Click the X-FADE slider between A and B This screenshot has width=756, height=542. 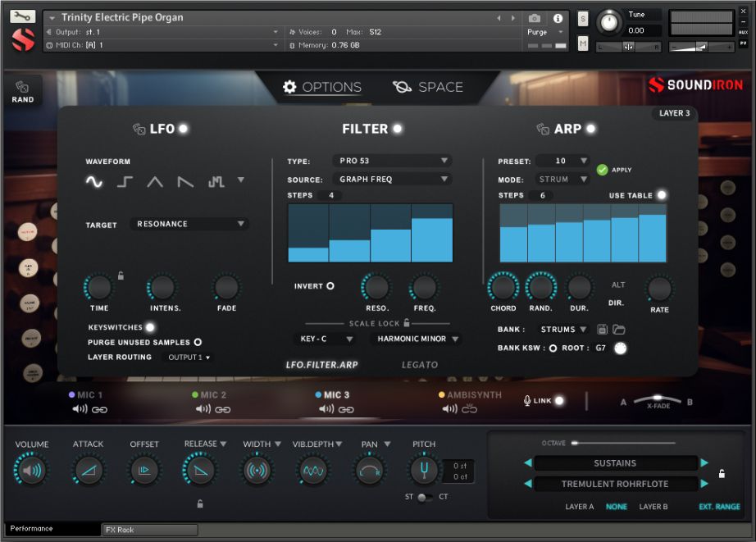tap(658, 398)
